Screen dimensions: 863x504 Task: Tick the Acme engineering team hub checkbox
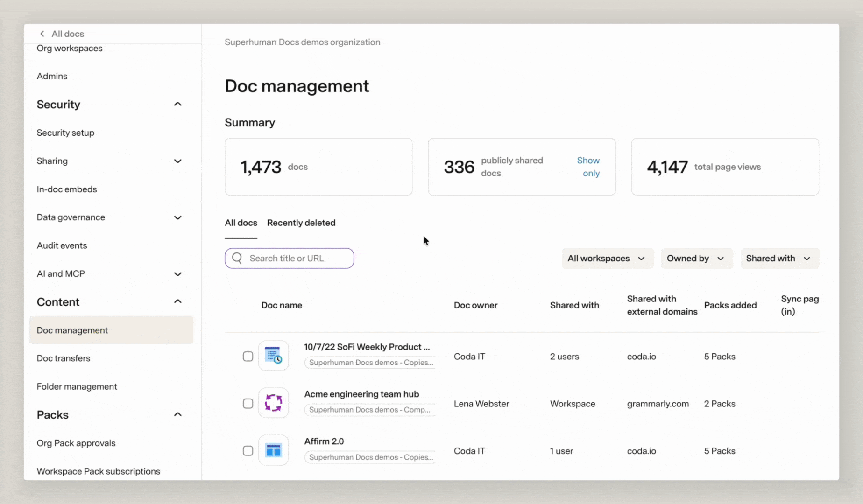[x=248, y=404]
